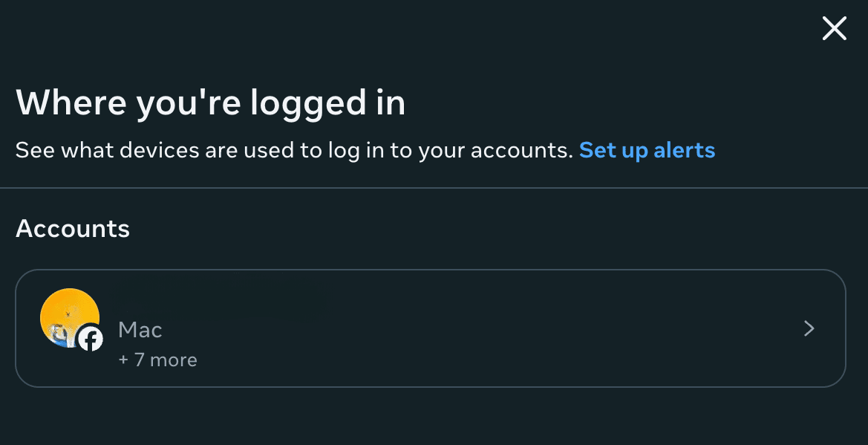868x445 pixels.
Task: Click the 'Where you're logged in' title
Action: (x=211, y=103)
